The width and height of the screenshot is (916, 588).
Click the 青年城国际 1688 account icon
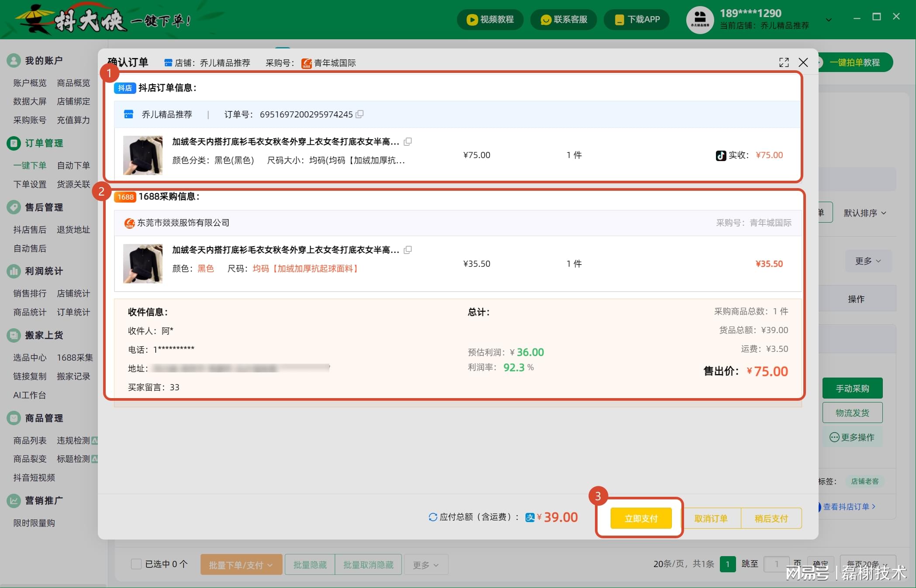(307, 63)
